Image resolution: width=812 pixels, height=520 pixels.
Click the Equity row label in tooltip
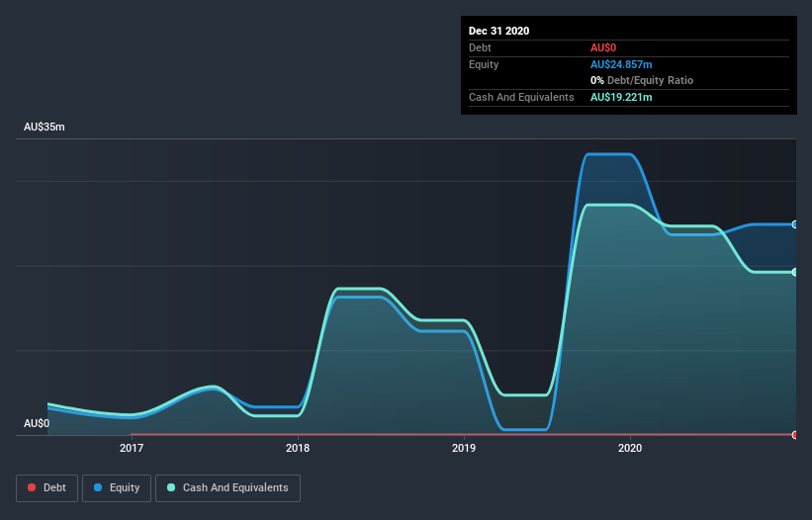pos(484,64)
